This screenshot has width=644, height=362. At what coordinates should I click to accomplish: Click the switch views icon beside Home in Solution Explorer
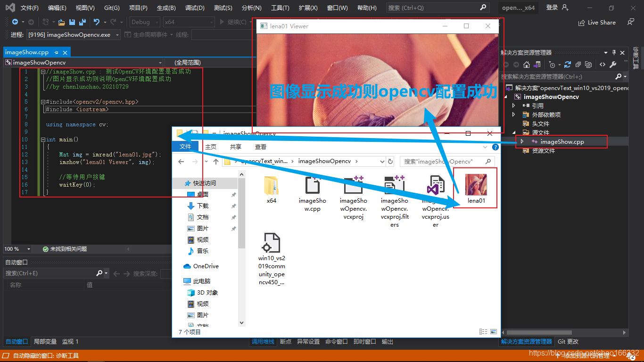coord(537,65)
